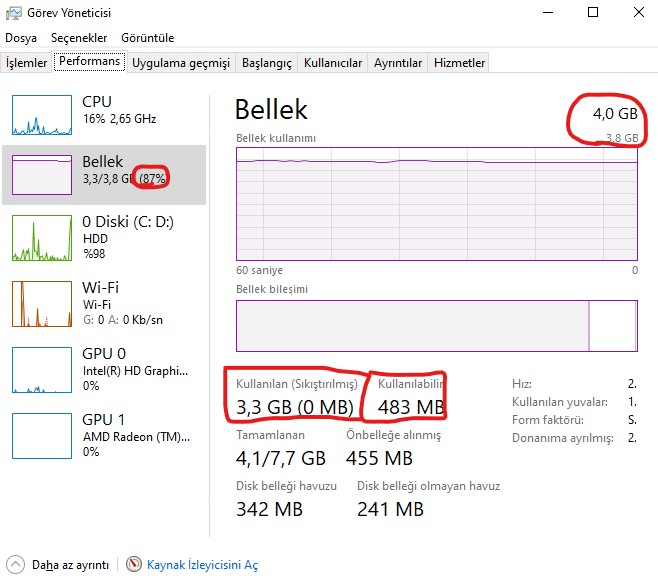Click the Bellek memory graph thumbnail
Image resolution: width=658 pixels, height=585 pixels.
[42, 175]
